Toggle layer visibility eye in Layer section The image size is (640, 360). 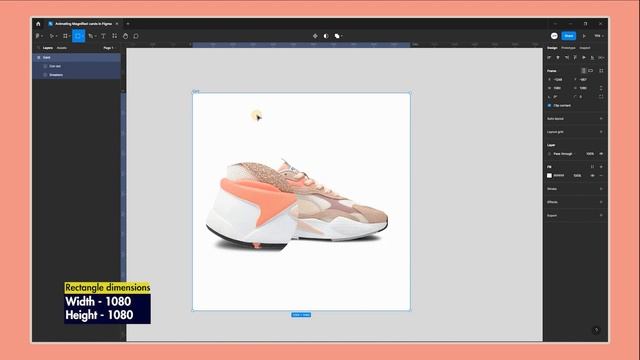601,154
